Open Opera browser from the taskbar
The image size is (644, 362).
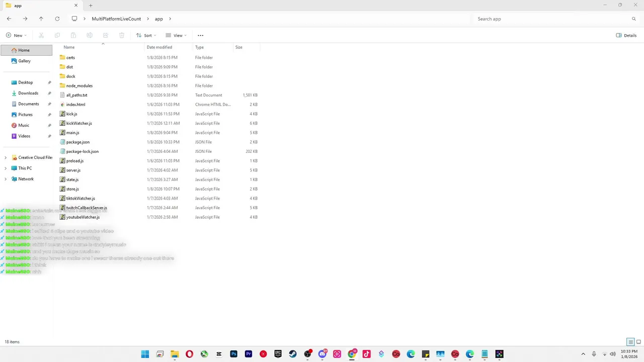click(x=189, y=354)
